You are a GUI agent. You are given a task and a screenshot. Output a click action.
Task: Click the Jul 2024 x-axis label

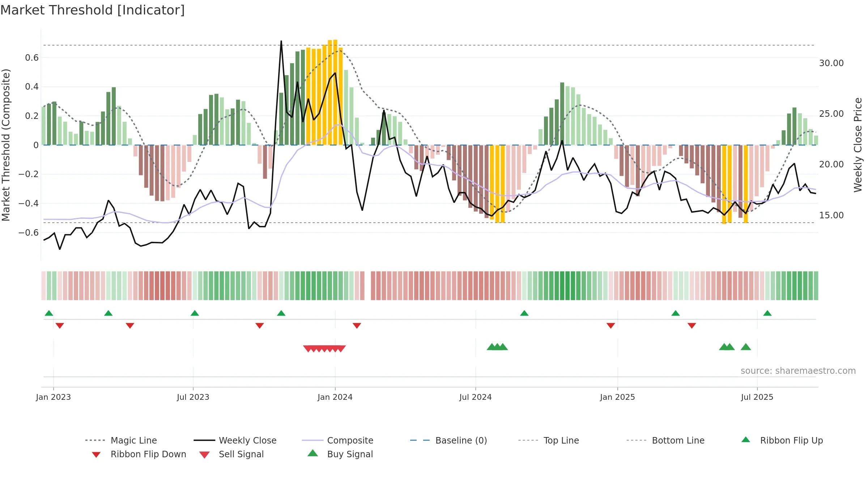click(476, 397)
